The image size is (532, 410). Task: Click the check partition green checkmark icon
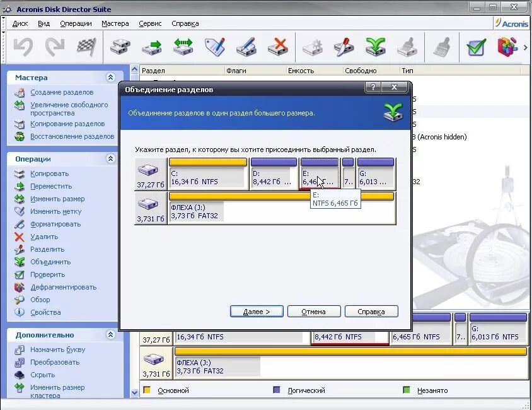click(476, 47)
